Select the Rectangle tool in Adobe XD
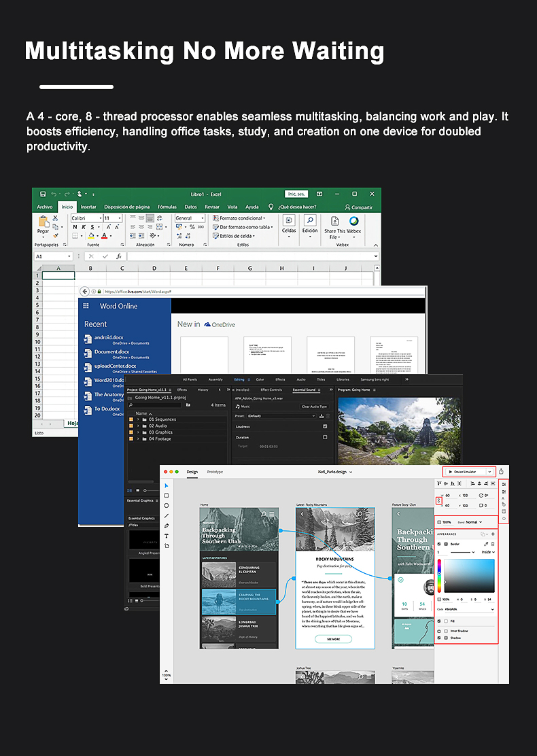Viewport: 537px width, 756px height. pos(167,496)
